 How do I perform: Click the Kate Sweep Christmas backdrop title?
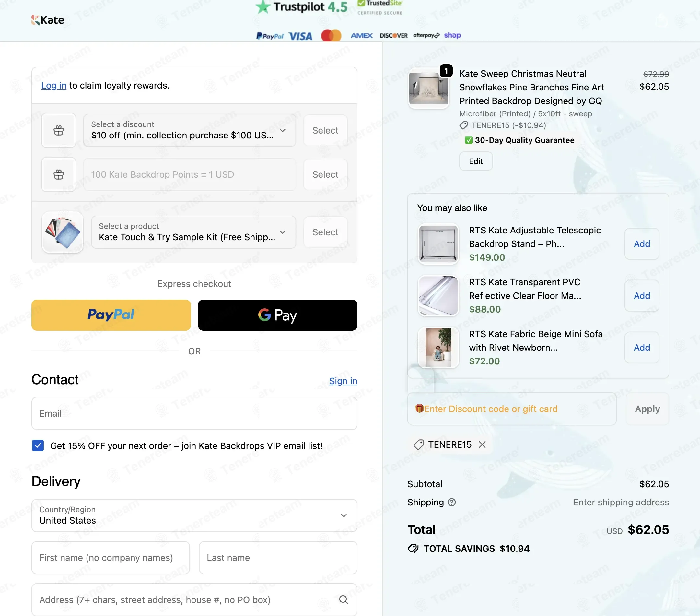coord(531,87)
